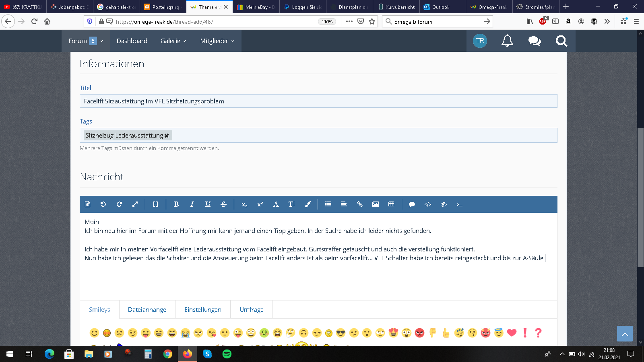Toggle italic text formatting
Screen dimensions: 644x362
192,204
